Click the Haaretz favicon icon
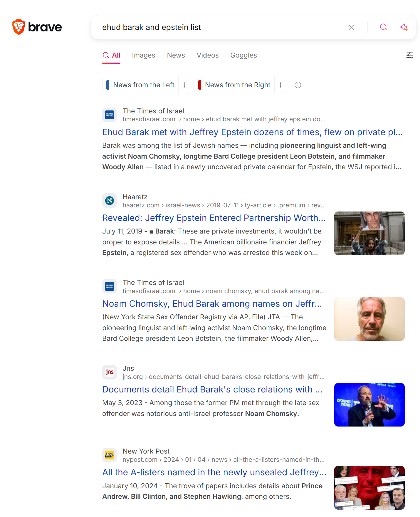 [x=110, y=200]
